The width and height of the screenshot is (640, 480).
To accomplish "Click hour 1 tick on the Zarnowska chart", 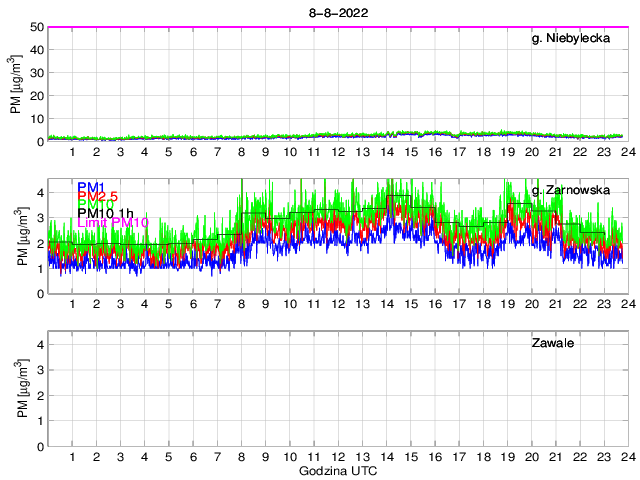I will [73, 304].
